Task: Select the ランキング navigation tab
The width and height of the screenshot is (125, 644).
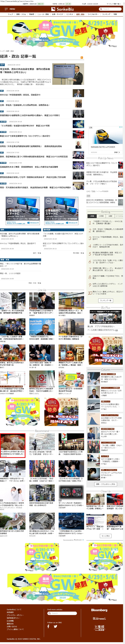Action: pos(106,14)
